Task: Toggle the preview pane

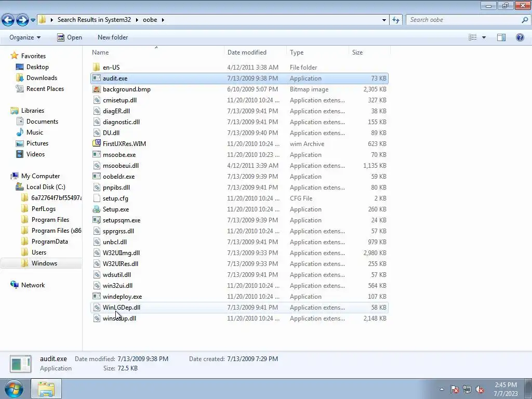Action: (501, 37)
